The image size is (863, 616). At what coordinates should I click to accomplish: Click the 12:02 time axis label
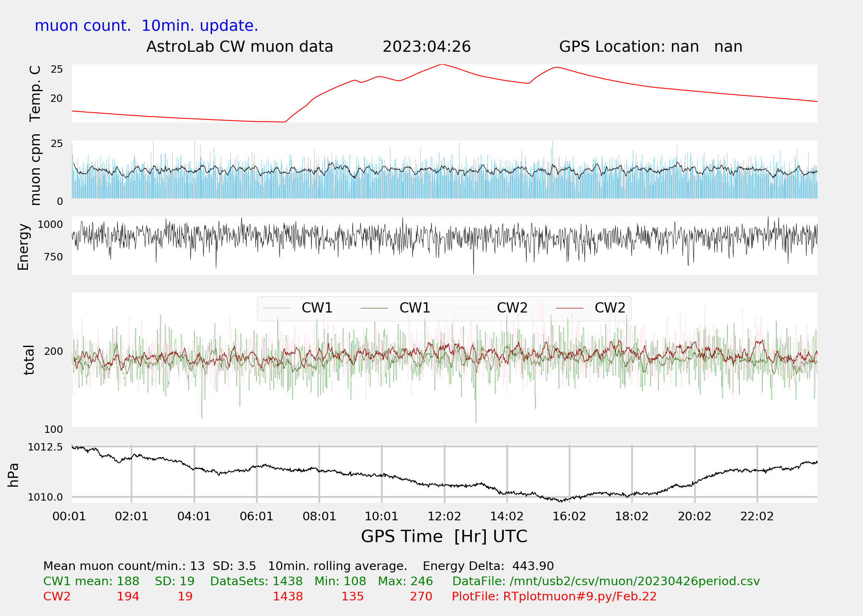tap(444, 516)
